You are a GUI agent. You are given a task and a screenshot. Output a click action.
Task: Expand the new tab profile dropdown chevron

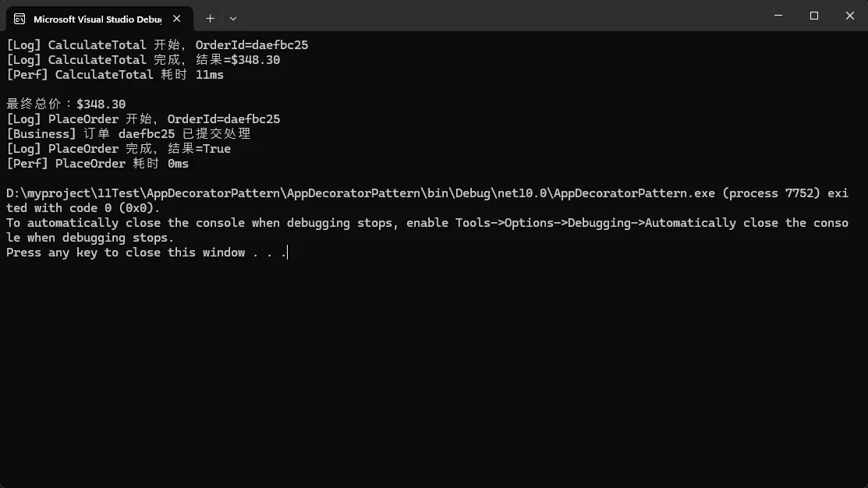click(x=233, y=18)
